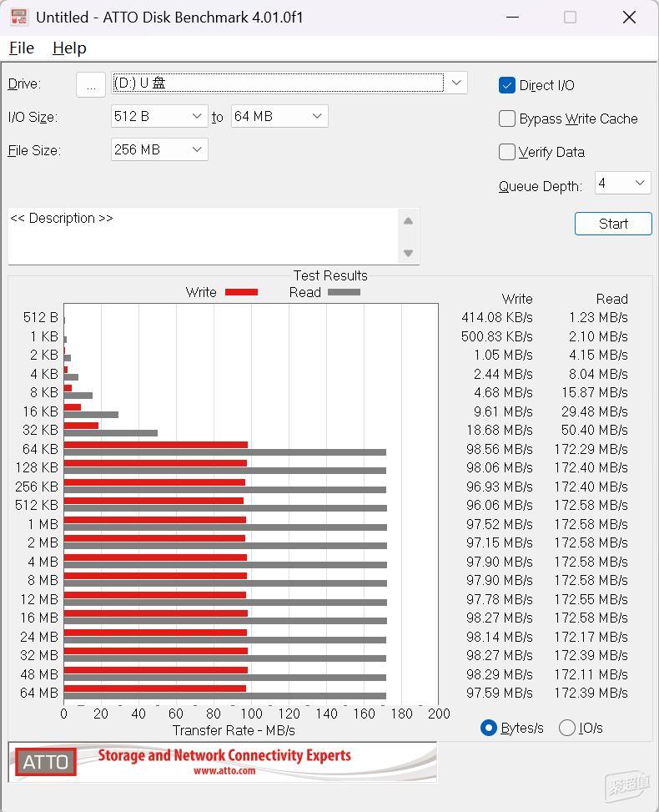Select the Bytes/s radio button

(x=488, y=728)
